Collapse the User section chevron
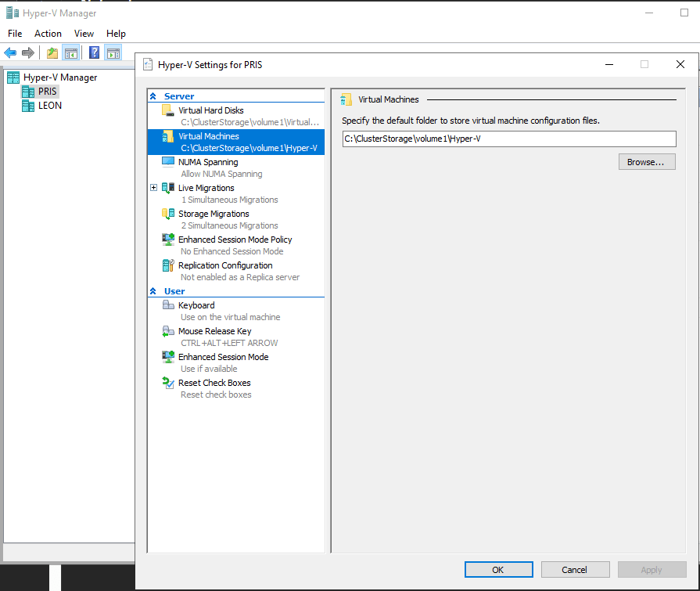Screen dimensions: 700x591 (x=153, y=291)
